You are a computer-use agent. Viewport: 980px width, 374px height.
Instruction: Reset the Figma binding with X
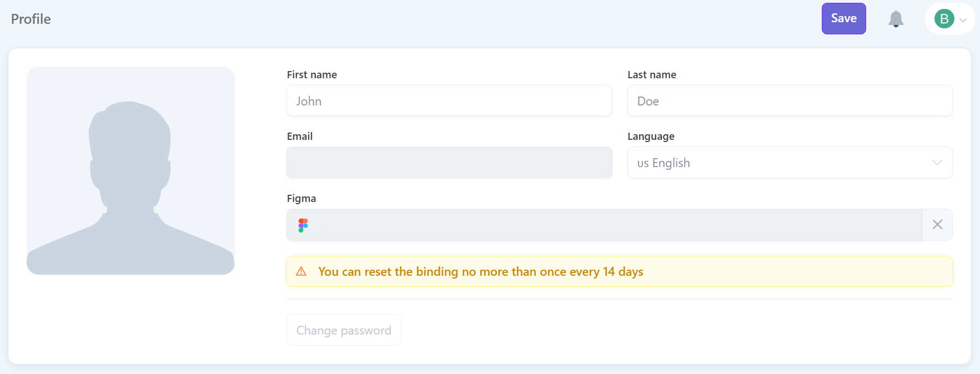937,225
